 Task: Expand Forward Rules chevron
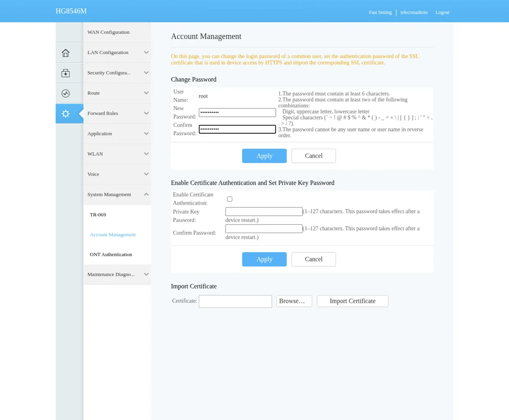point(146,113)
